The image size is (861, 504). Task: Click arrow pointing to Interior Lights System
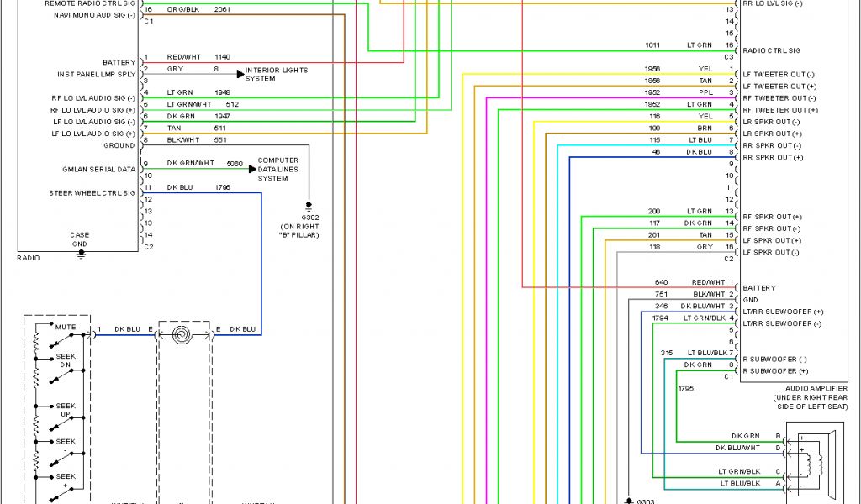tap(240, 75)
